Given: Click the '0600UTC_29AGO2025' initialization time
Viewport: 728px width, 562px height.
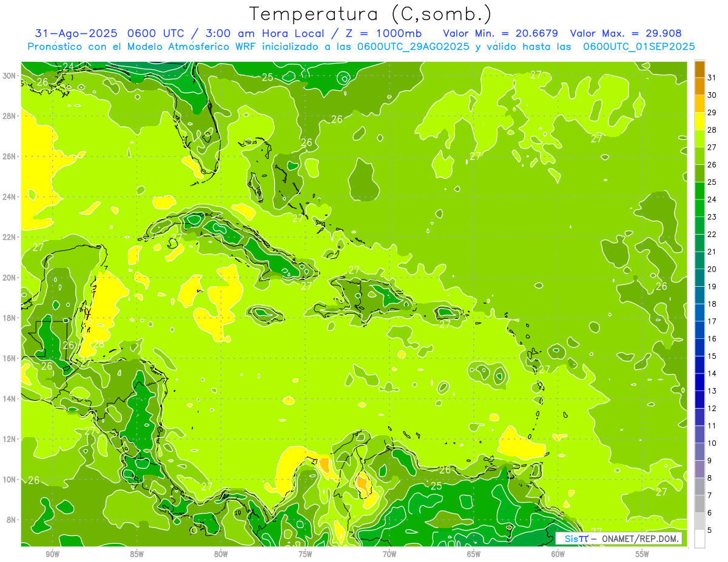Looking at the screenshot, I should coord(413,47).
